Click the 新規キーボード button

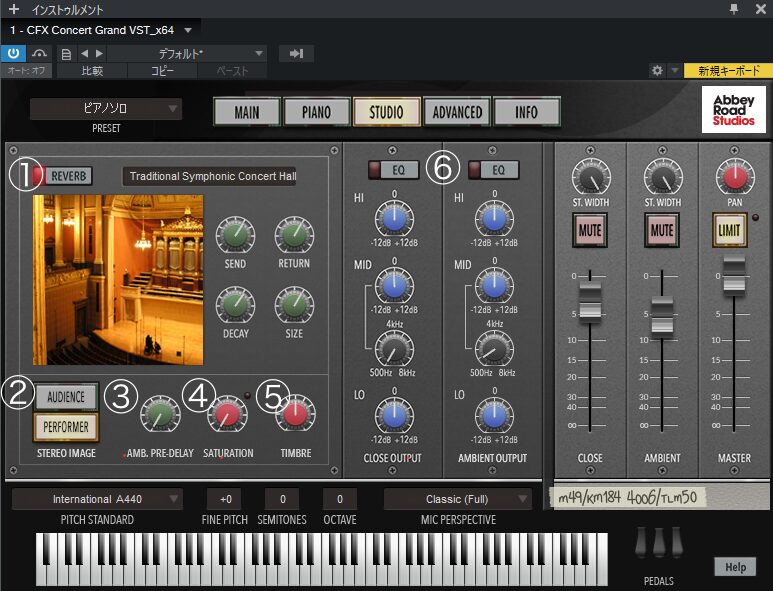coord(729,70)
